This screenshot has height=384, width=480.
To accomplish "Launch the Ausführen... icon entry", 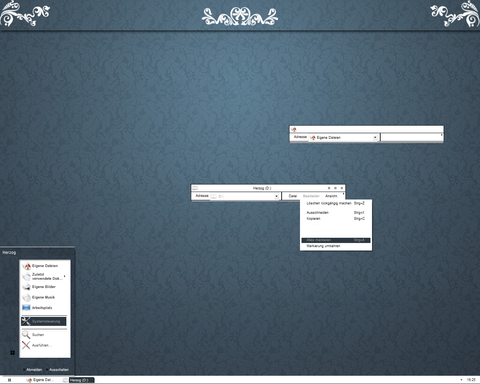I will click(26, 345).
